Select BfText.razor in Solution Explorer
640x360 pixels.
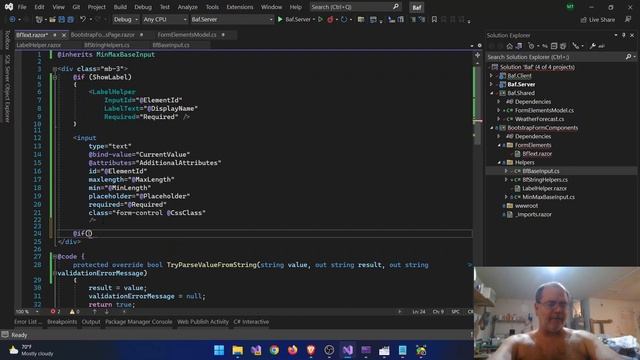point(537,154)
